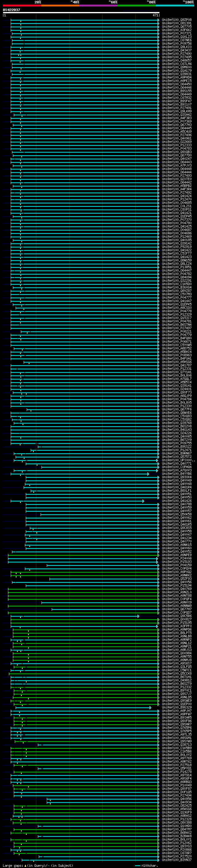Open hit UniRef100_P27495
The width and height of the screenshot is (197, 868).
click(177, 57)
